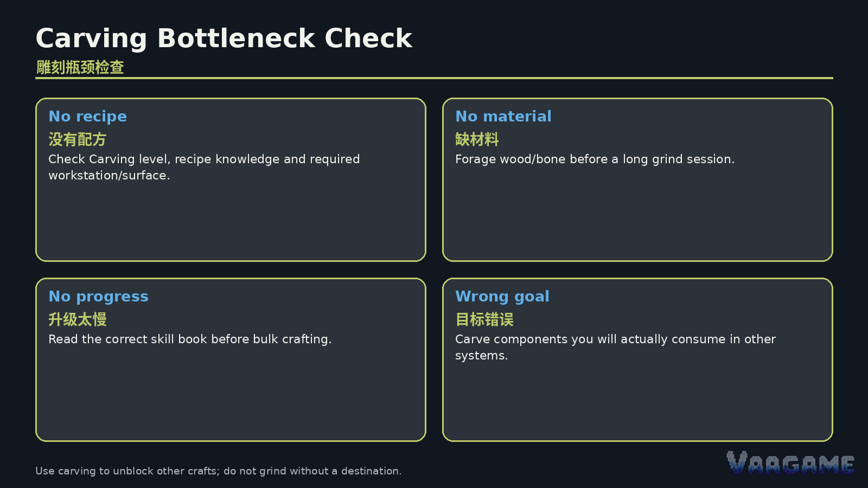The width and height of the screenshot is (868, 488).
Task: Click the VARGAME logo
Action: (790, 463)
